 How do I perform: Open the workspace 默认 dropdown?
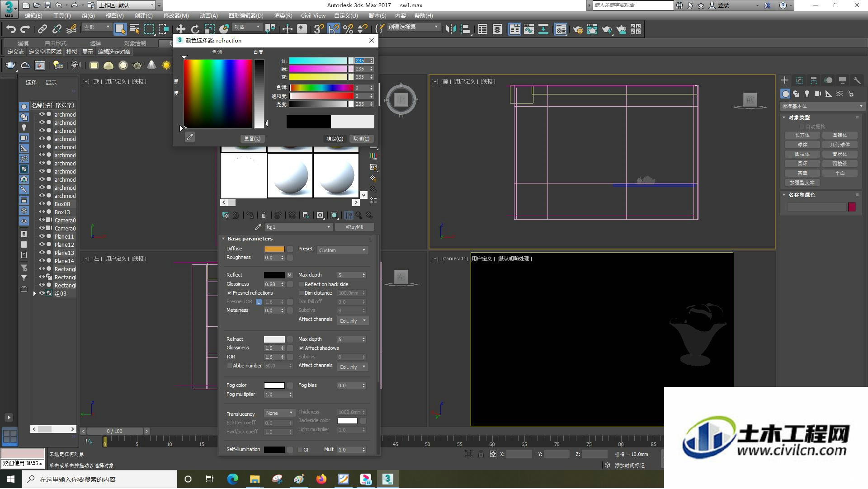[126, 5]
